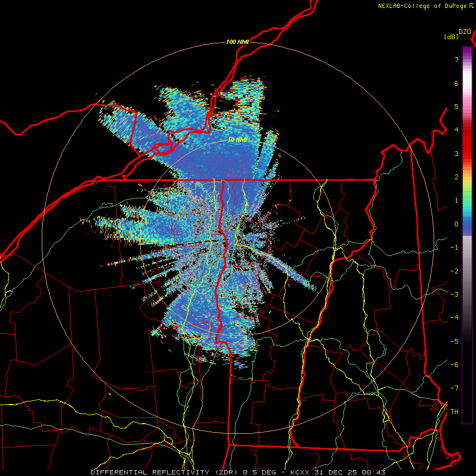476x476 pixels.
Task: Click the NEXLAB-College of DuPage watermark text
Action: point(423,6)
